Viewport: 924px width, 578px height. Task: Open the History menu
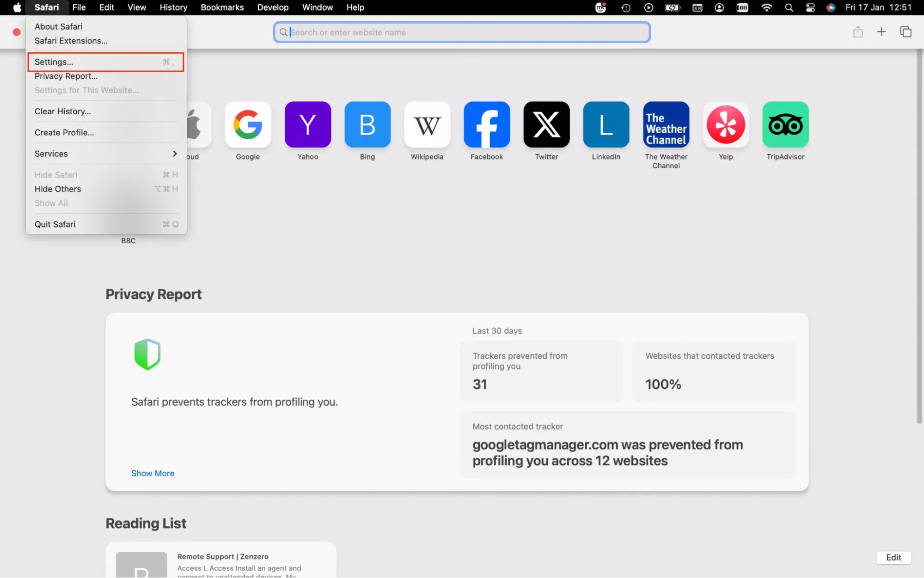(173, 7)
